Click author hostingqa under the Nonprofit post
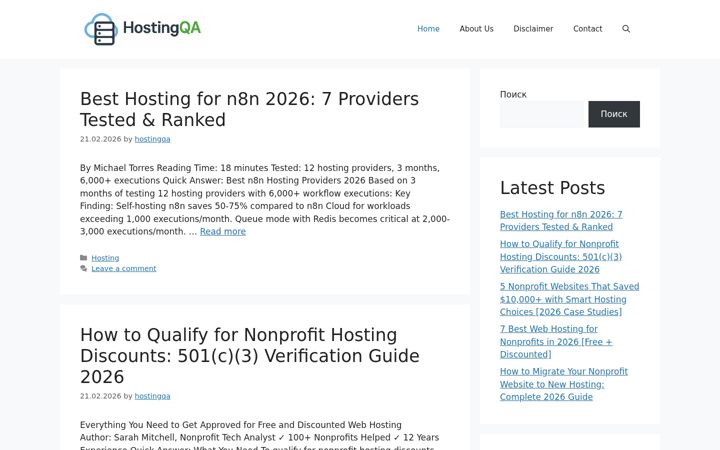720x450 pixels. coord(152,396)
